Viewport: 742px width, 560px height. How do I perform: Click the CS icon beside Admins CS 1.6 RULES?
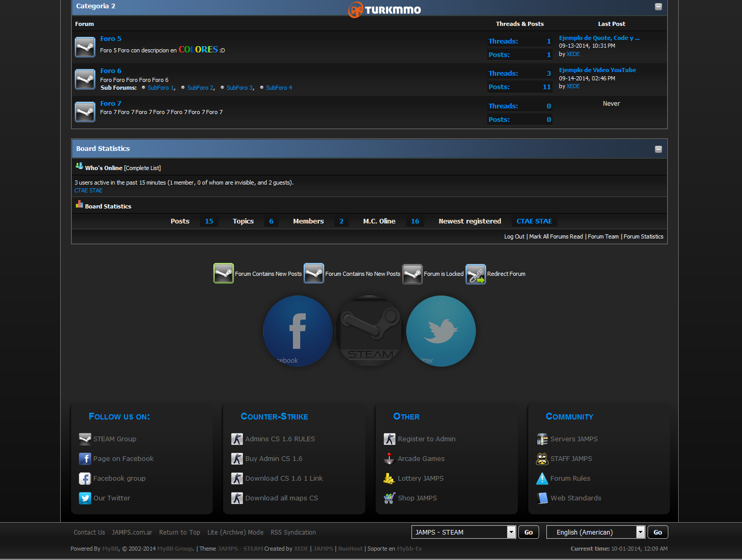click(237, 439)
